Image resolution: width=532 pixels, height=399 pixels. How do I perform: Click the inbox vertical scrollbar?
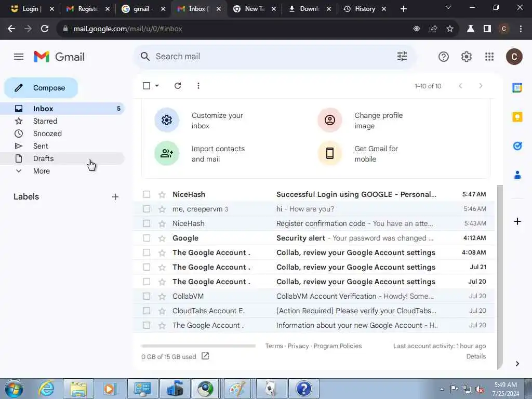click(x=499, y=276)
